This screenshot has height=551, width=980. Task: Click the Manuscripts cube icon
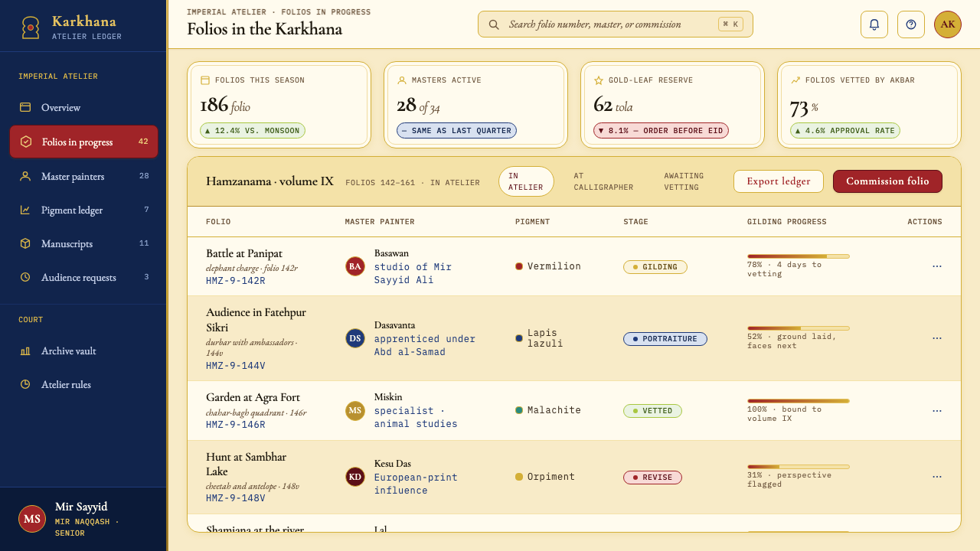[25, 244]
